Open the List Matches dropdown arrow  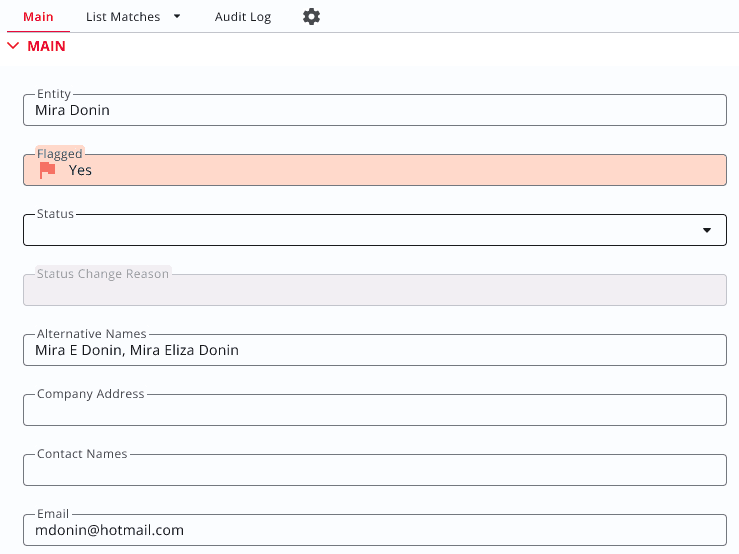point(177,17)
